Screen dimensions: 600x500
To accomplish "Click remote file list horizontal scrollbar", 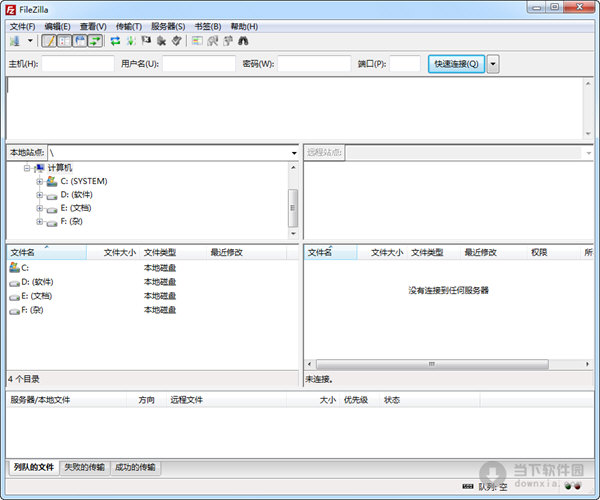I will pyautogui.click(x=432, y=364).
